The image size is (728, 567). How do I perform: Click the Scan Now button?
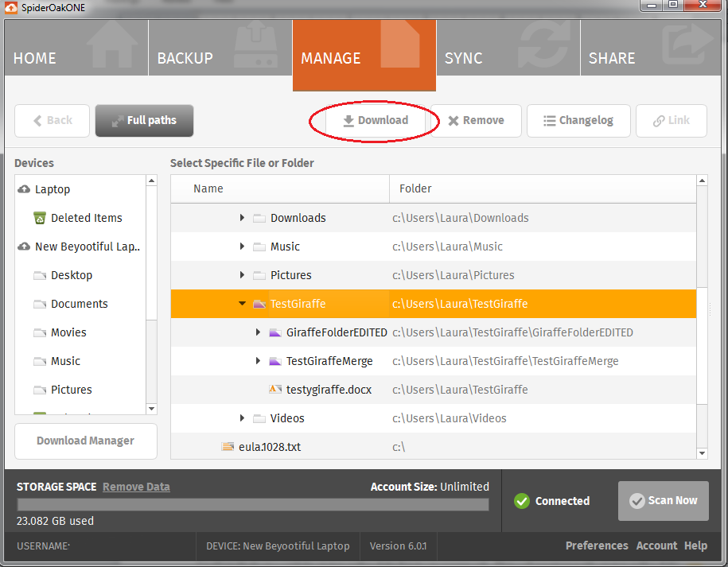(663, 501)
